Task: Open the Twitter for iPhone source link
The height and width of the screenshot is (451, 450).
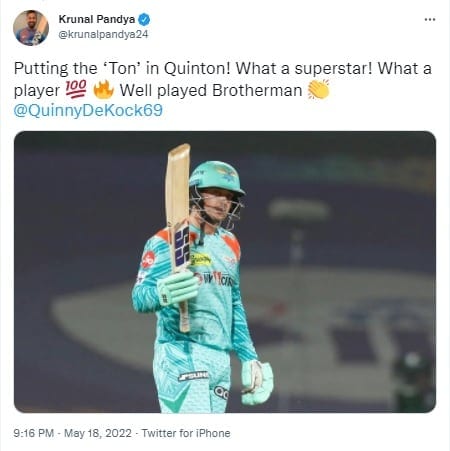Action: pos(186,433)
